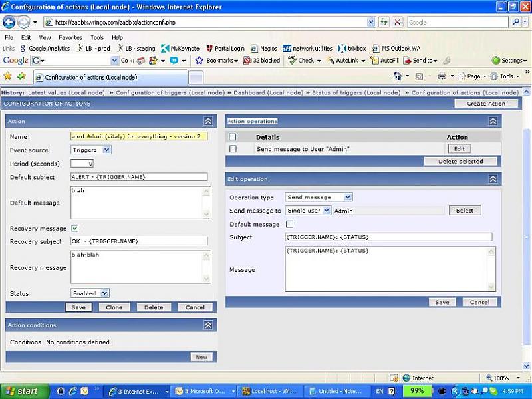Open Nagios link in Links bar

point(264,49)
